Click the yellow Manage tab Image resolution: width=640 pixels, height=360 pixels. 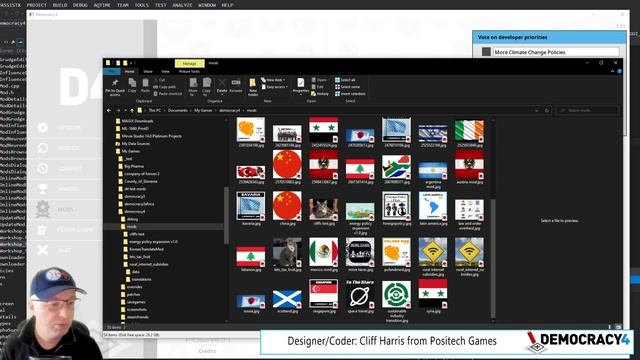click(189, 63)
